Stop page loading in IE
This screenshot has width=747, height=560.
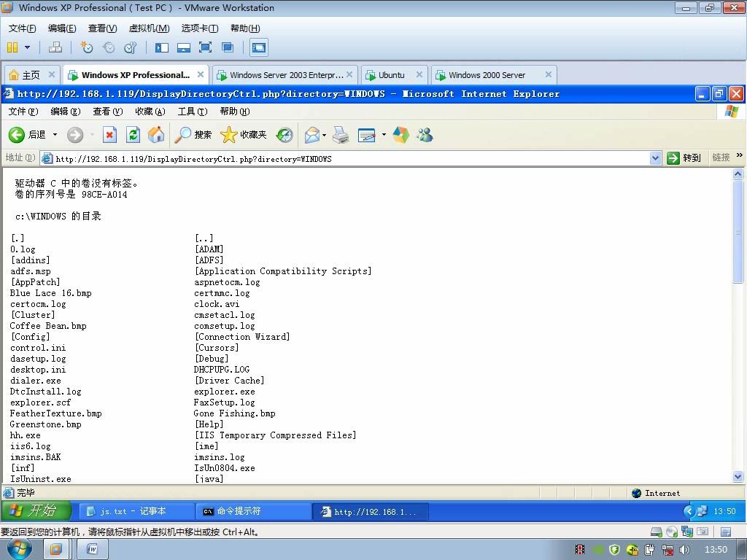[109, 135]
